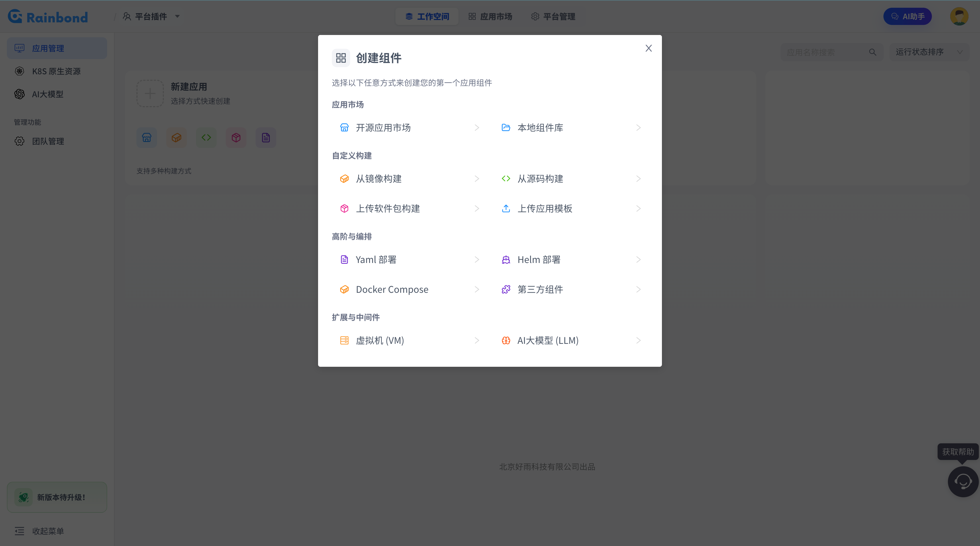Image resolution: width=980 pixels, height=546 pixels.
Task: Click the upload icon beside 上传应用模板
Action: [x=505, y=208]
